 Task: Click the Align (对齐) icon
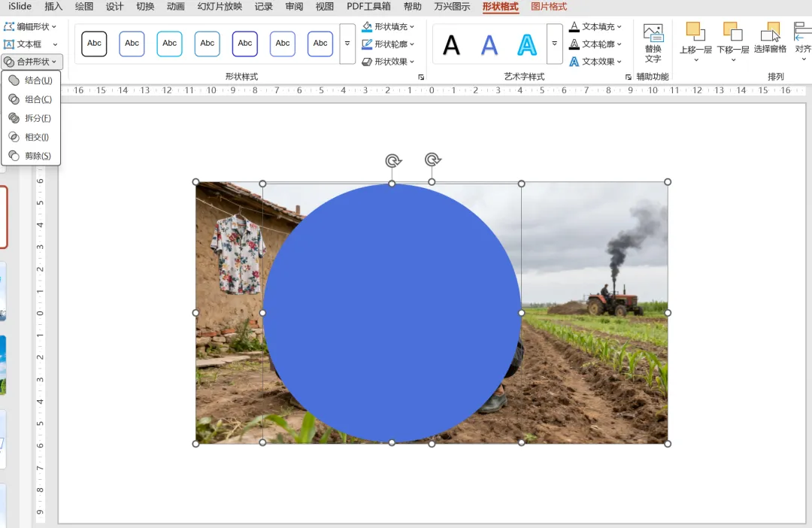tap(803, 32)
